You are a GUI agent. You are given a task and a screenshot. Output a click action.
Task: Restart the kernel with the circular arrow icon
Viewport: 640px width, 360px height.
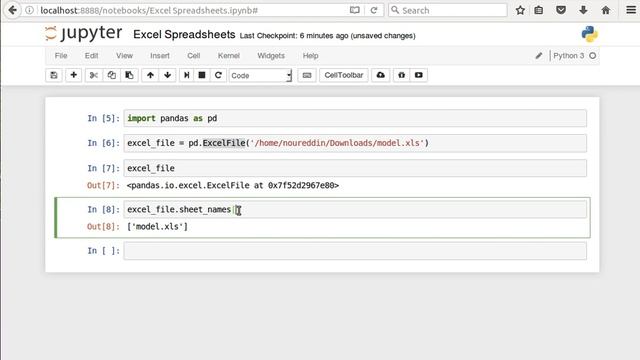218,75
